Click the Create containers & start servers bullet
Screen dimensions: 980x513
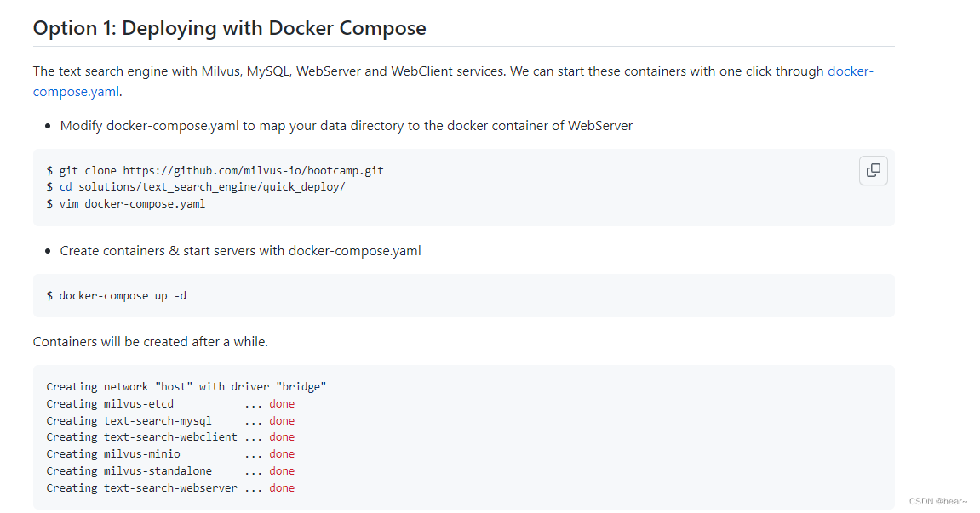(x=241, y=251)
